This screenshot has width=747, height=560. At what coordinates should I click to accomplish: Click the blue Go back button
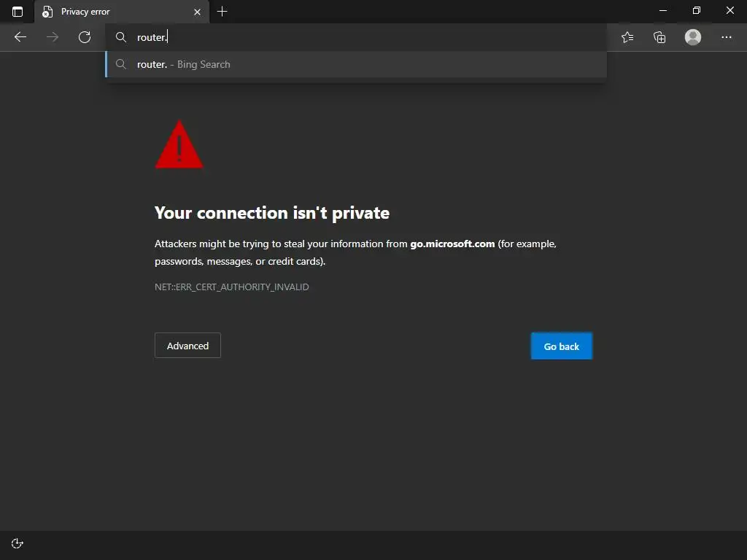[562, 346]
